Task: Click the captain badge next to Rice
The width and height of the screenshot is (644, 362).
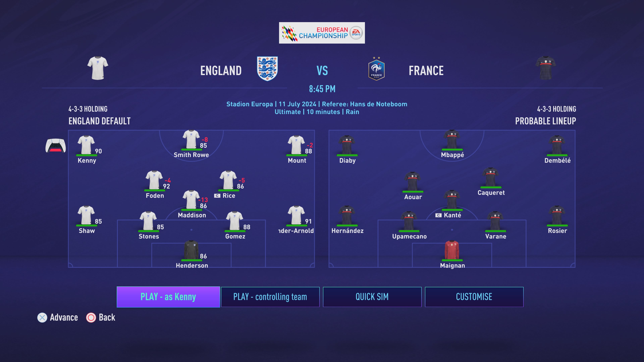Action: point(217,196)
